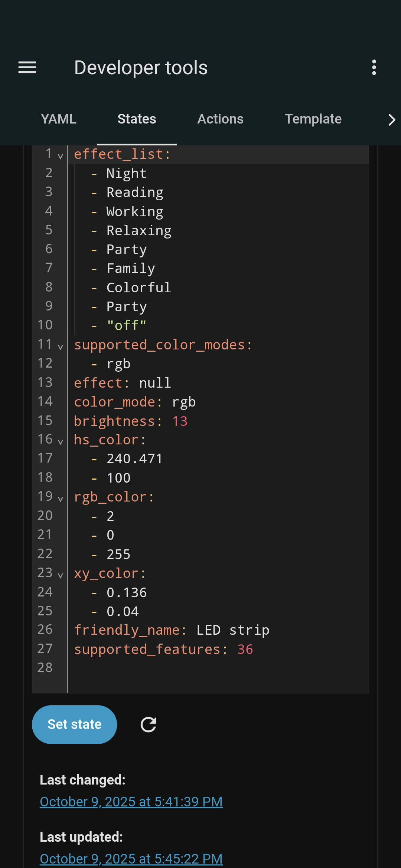401x868 pixels.
Task: Click line number 28 in gutter
Action: tap(45, 668)
